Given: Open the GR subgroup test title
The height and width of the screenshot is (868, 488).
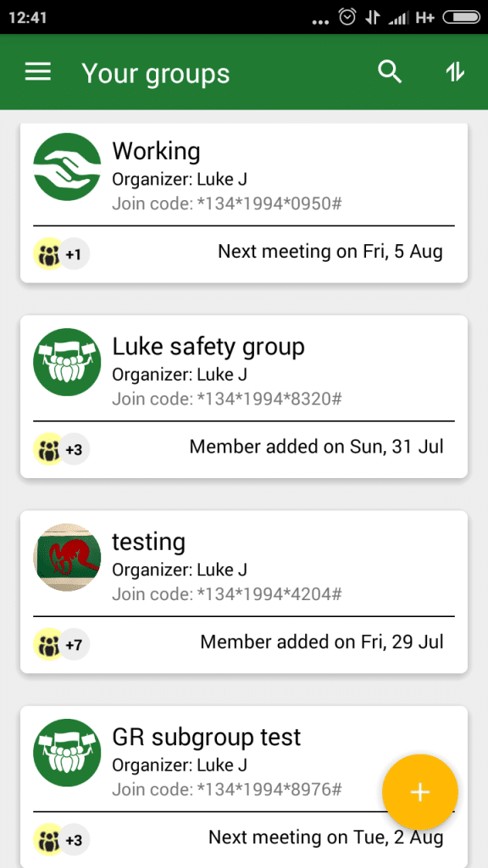Looking at the screenshot, I should [x=207, y=737].
